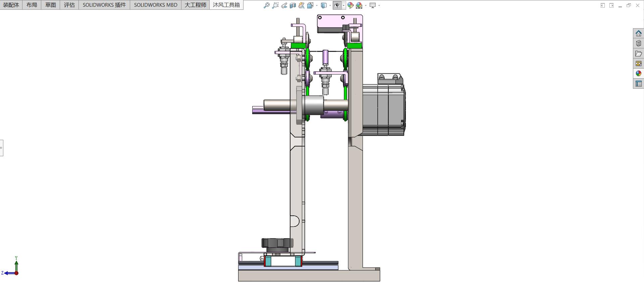
Task: Close the document window
Action: pos(638,5)
